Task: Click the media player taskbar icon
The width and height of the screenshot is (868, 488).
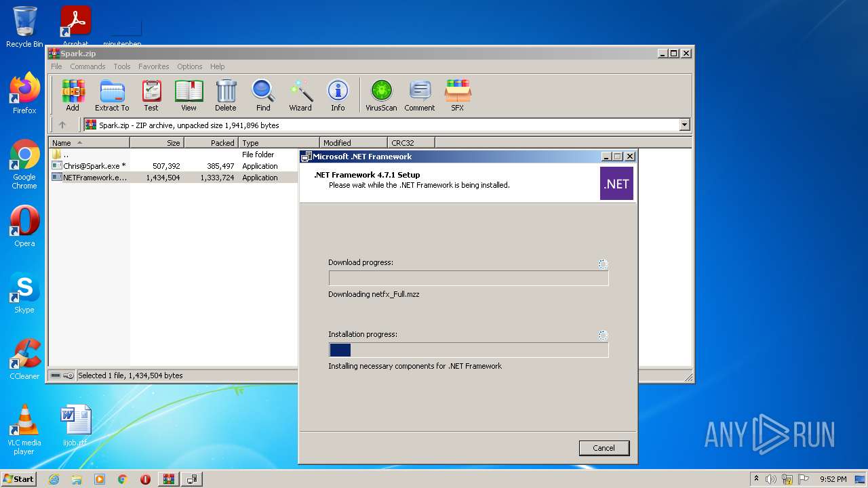Action: 100,479
